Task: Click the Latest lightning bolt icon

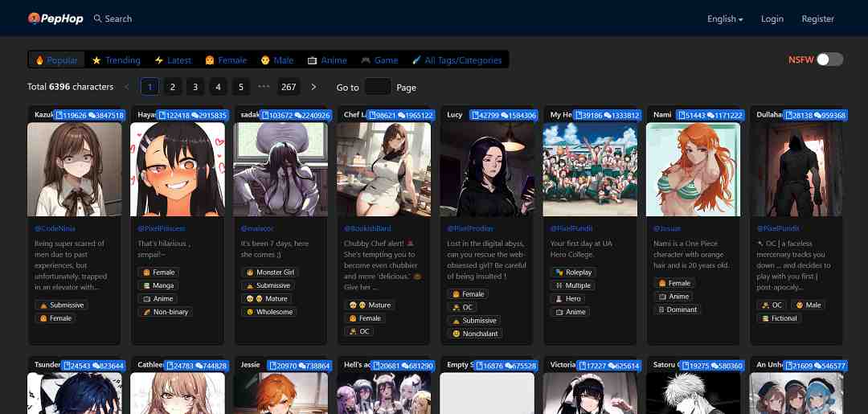Action: 159,60
